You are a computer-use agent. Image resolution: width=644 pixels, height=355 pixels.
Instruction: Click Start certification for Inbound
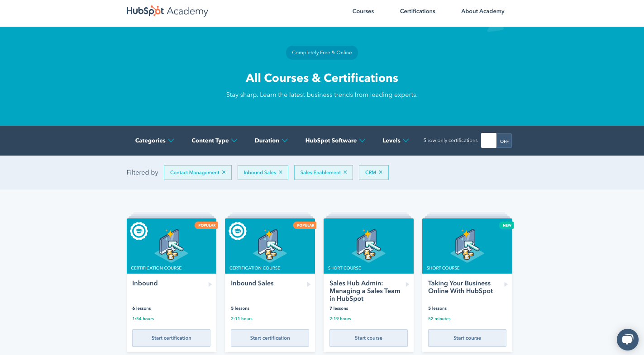(x=171, y=338)
